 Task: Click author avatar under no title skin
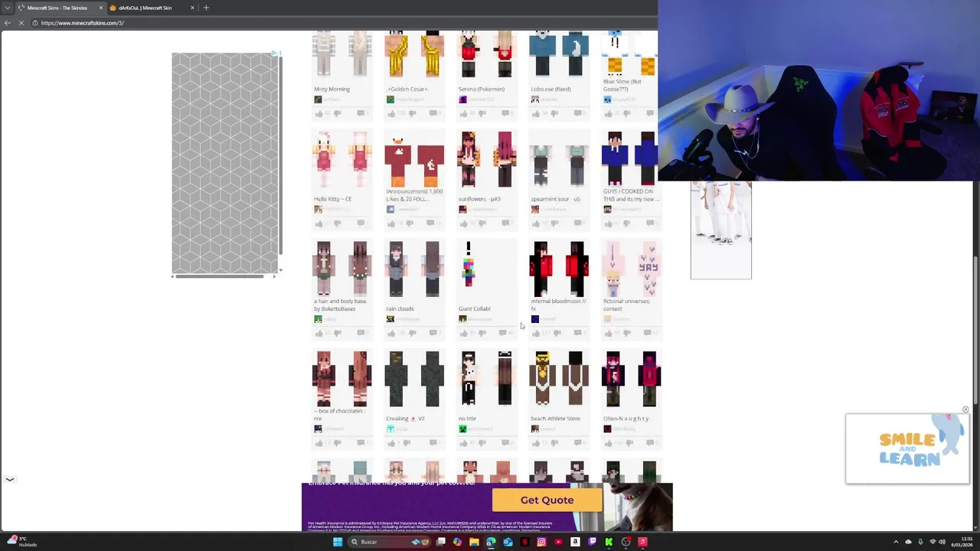(462, 429)
